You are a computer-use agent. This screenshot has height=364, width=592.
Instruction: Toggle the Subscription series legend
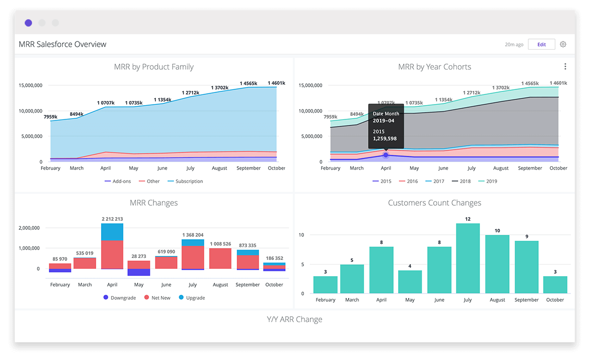pyautogui.click(x=185, y=181)
